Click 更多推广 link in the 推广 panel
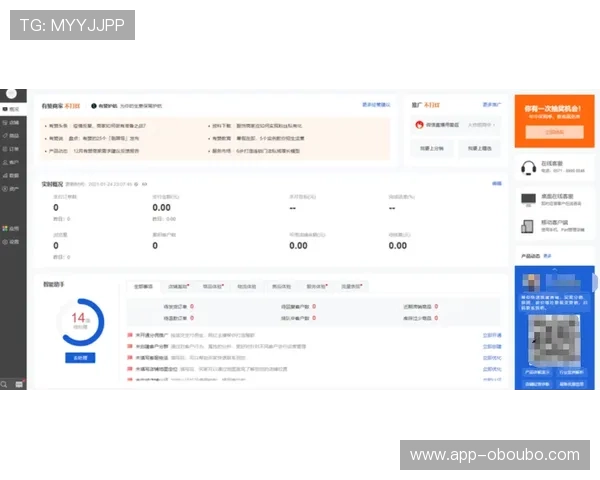Screen dimensions: 600x480 tap(491, 104)
